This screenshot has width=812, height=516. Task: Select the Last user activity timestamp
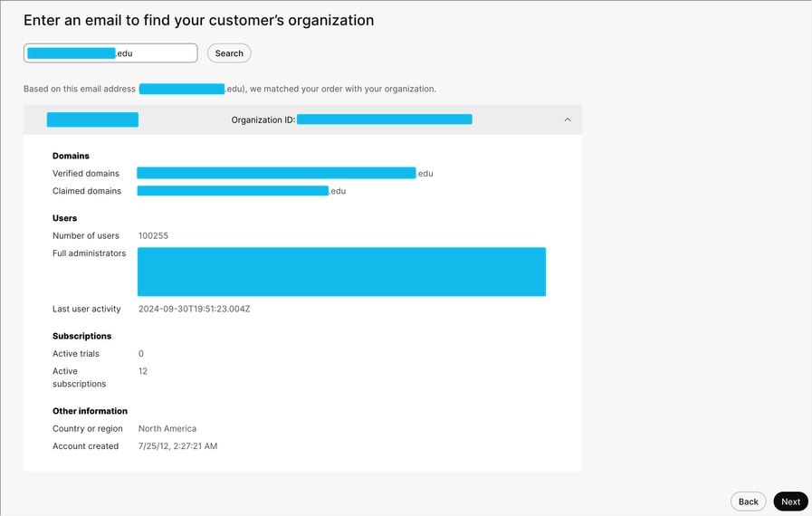(195, 309)
